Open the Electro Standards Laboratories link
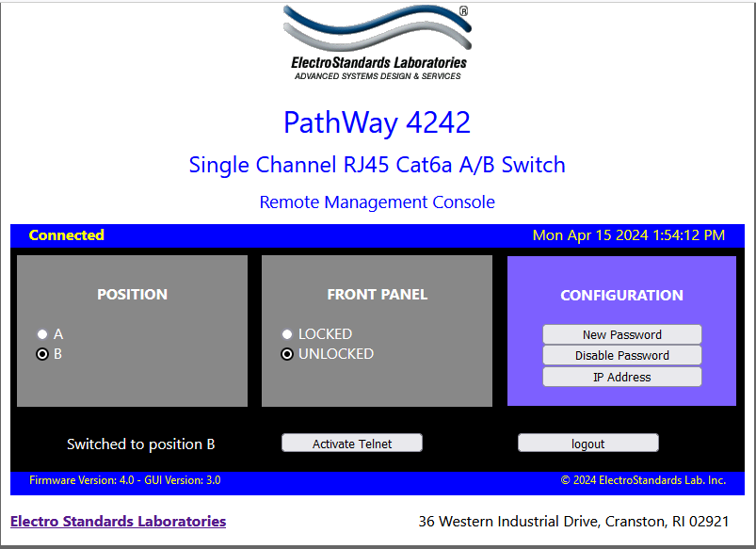This screenshot has width=756, height=549. (118, 522)
